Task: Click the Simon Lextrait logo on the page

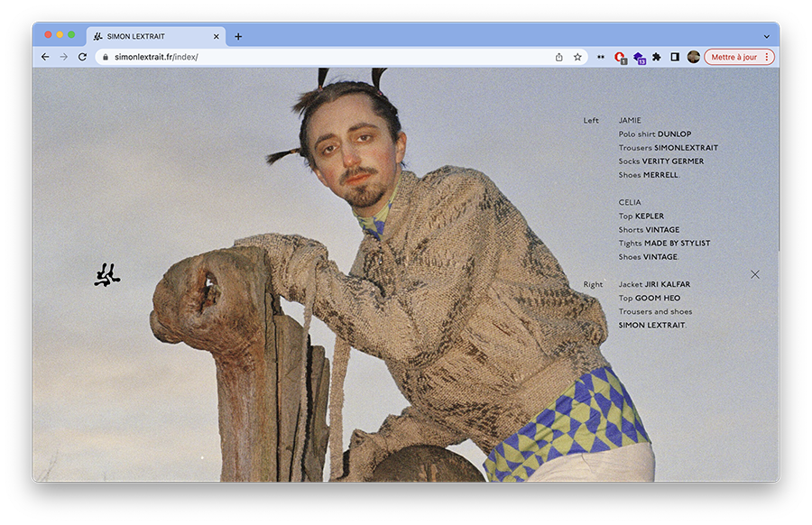Action: pos(107,275)
